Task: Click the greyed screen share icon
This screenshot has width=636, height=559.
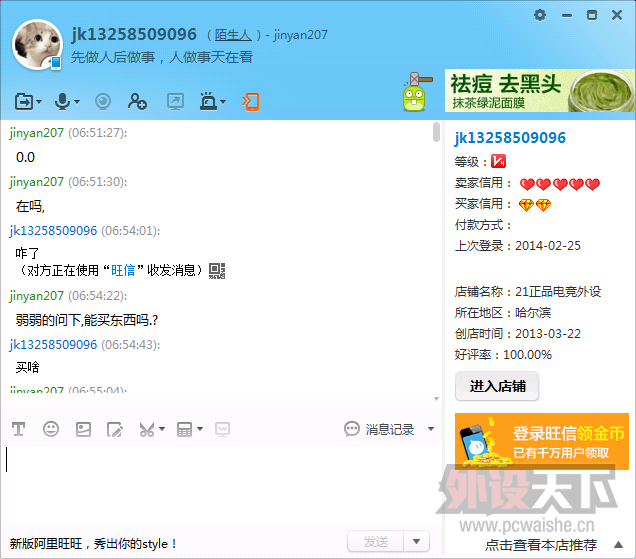Action: (222, 429)
